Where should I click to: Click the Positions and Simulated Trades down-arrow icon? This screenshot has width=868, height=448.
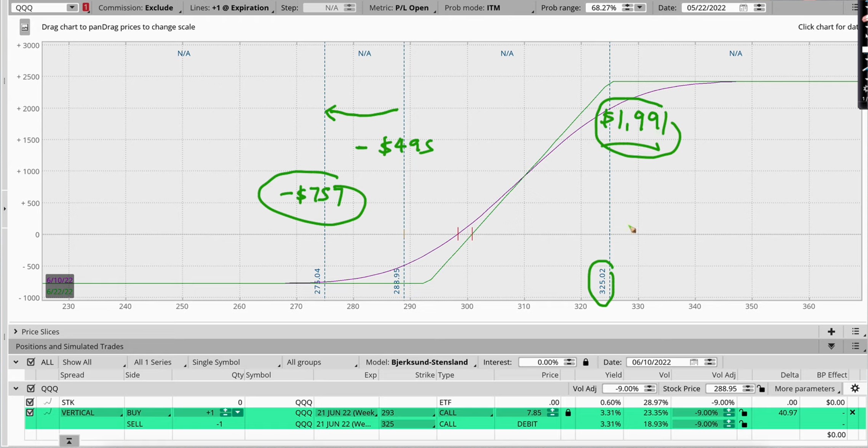[x=831, y=346]
